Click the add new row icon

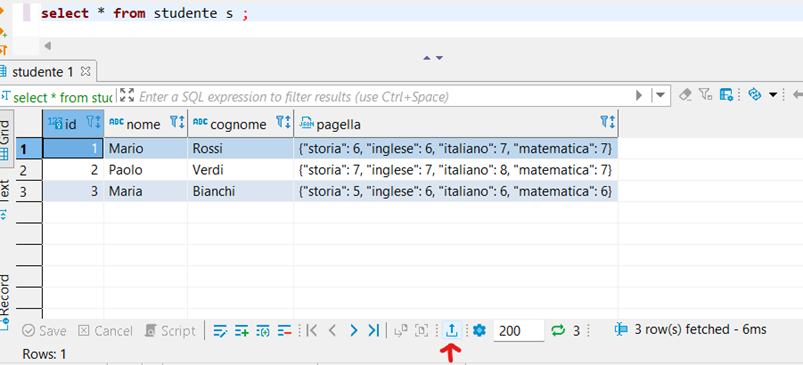click(x=242, y=331)
